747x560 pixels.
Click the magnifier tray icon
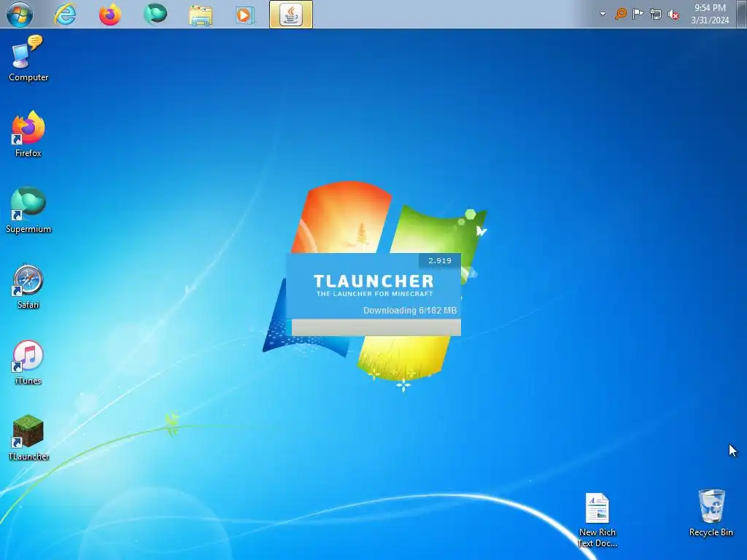(x=620, y=14)
